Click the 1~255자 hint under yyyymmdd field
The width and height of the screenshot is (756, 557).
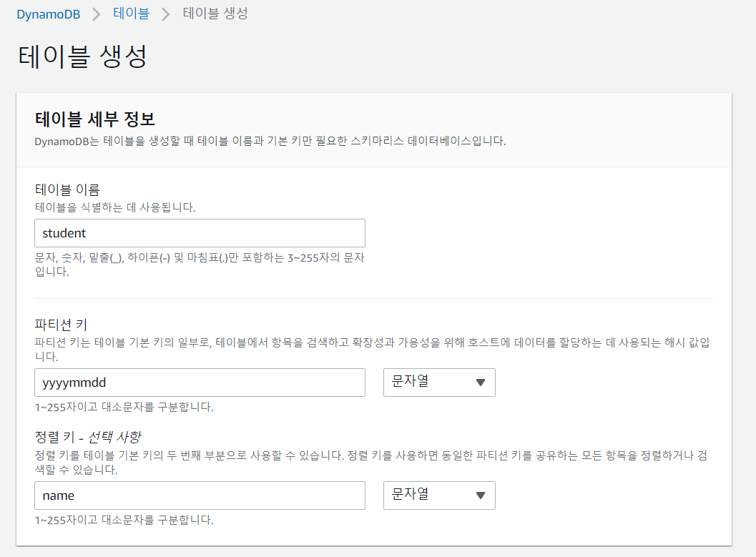coord(124,407)
